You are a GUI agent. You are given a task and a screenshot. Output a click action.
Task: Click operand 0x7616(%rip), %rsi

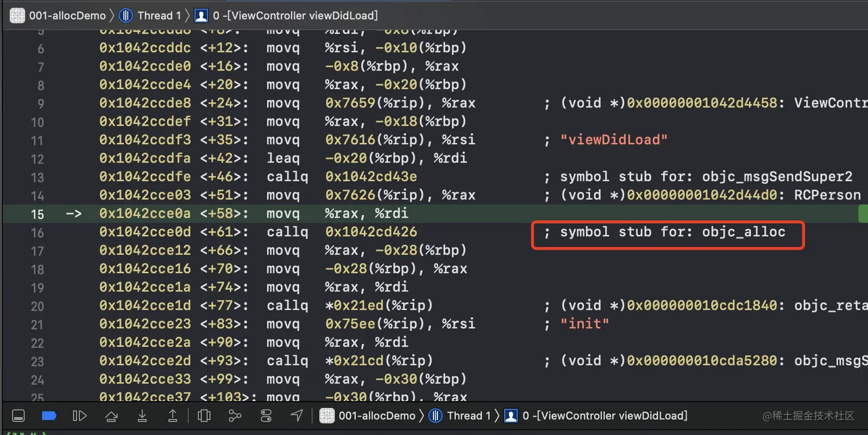click(x=400, y=140)
